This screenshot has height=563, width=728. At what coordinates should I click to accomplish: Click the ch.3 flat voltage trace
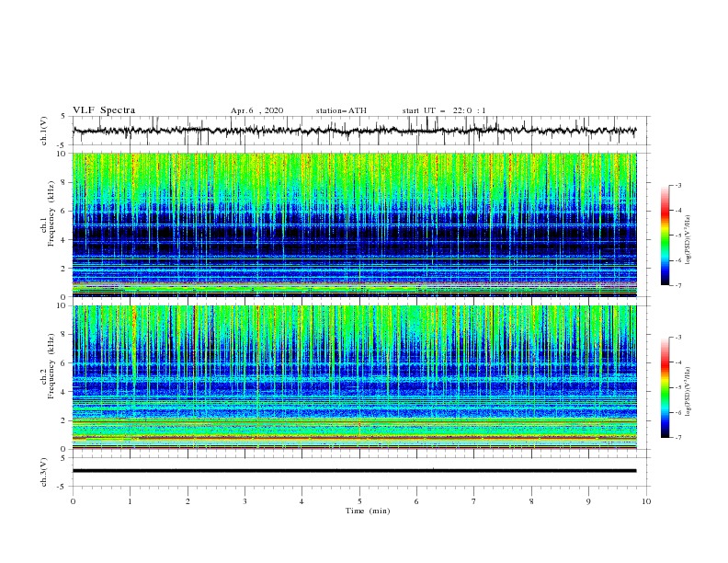coord(354,471)
